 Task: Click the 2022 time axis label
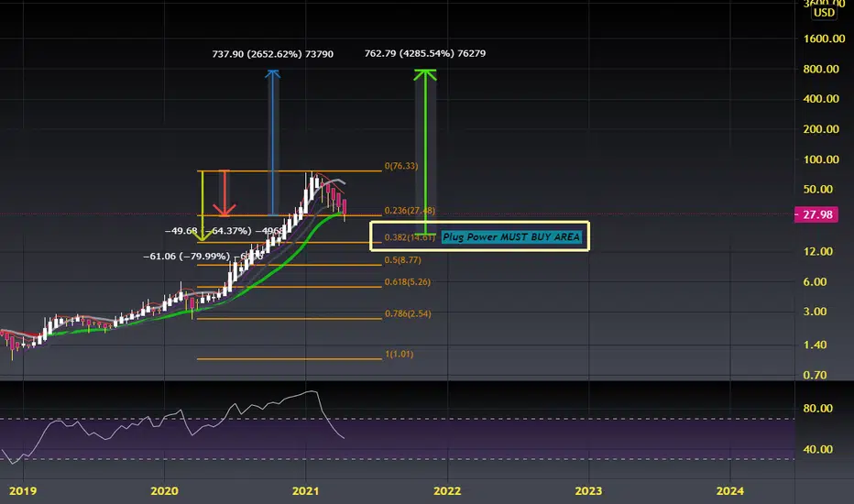click(447, 491)
